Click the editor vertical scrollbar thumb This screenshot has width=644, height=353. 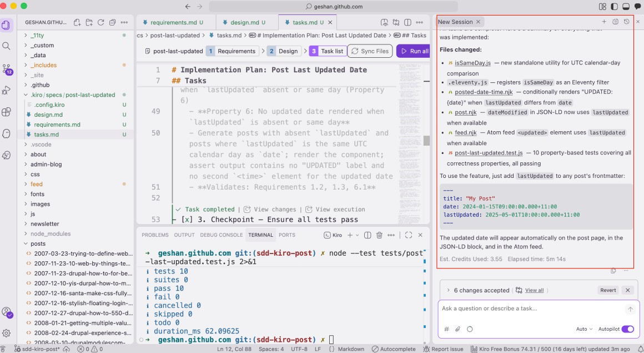(x=427, y=140)
